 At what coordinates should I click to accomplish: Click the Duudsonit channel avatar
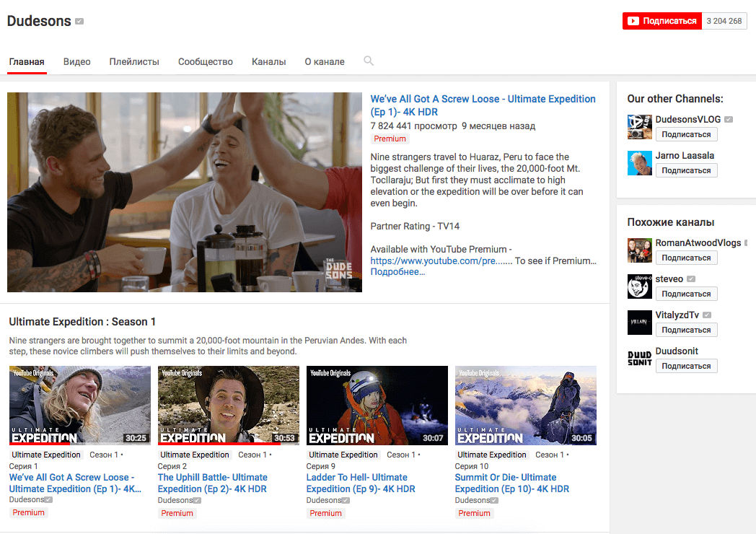click(639, 359)
